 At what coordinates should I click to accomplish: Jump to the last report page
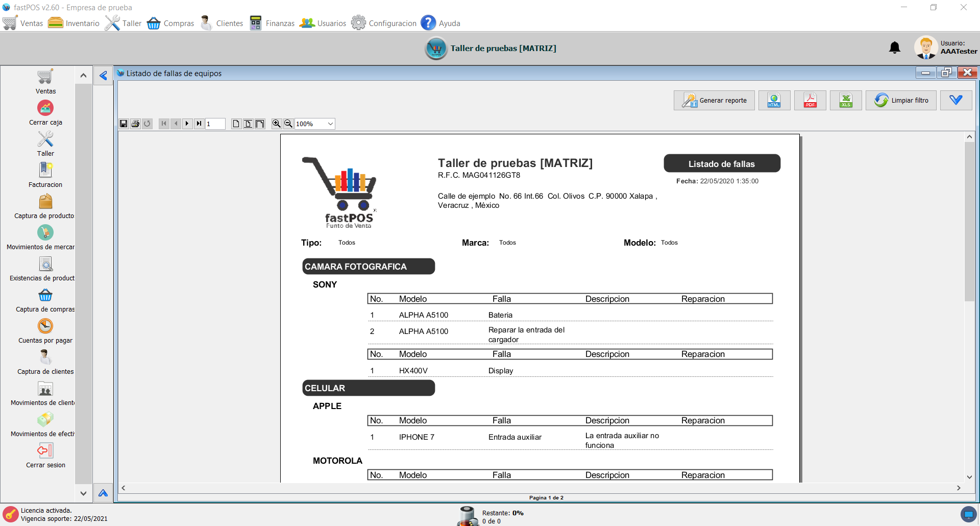coord(199,124)
